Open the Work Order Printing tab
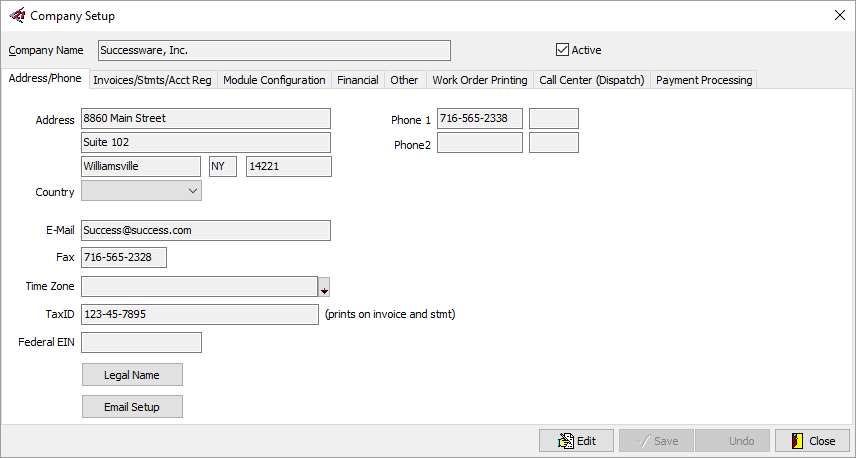 pyautogui.click(x=480, y=80)
